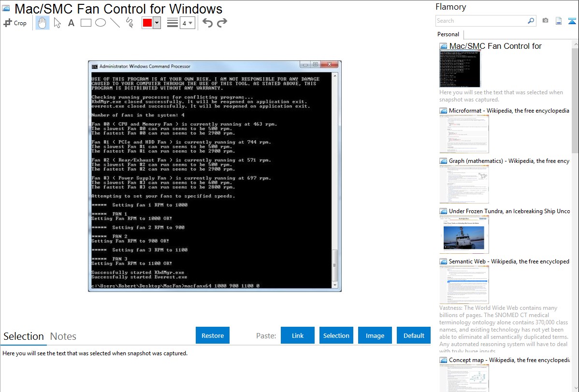Click the captured Command Processor screenshot image
The height and width of the screenshot is (392, 579).
tap(215, 176)
